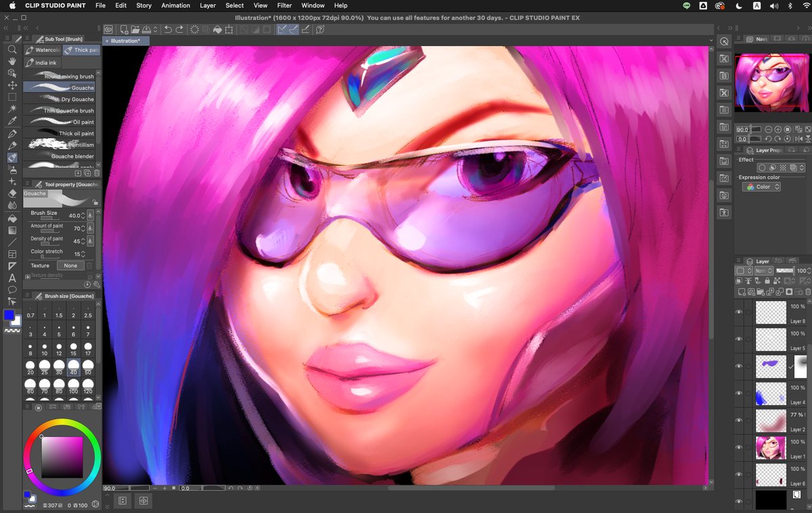This screenshot has width=812, height=513.
Task: Toggle snap to grid in command bar
Action: click(306, 30)
